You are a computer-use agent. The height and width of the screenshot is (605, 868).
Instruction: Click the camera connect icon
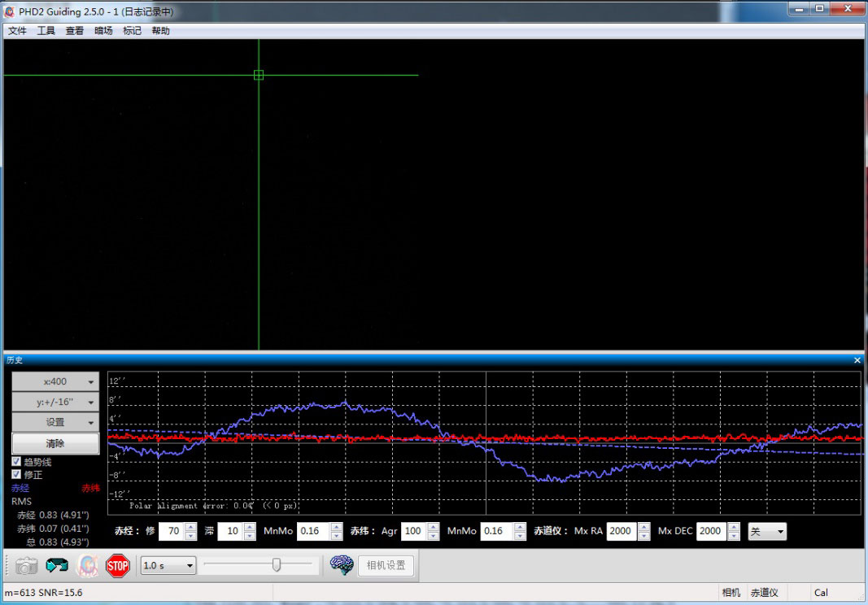pos(27,565)
